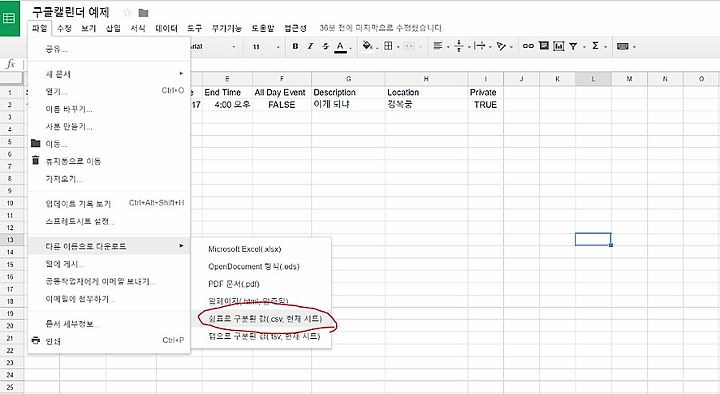Click the input tools keyboard icon
This screenshot has width=720, height=394.
point(623,46)
